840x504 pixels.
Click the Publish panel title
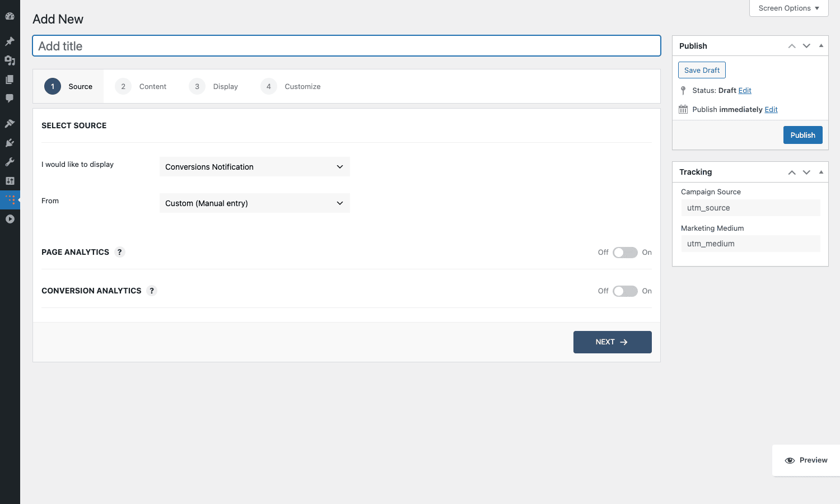pos(693,46)
